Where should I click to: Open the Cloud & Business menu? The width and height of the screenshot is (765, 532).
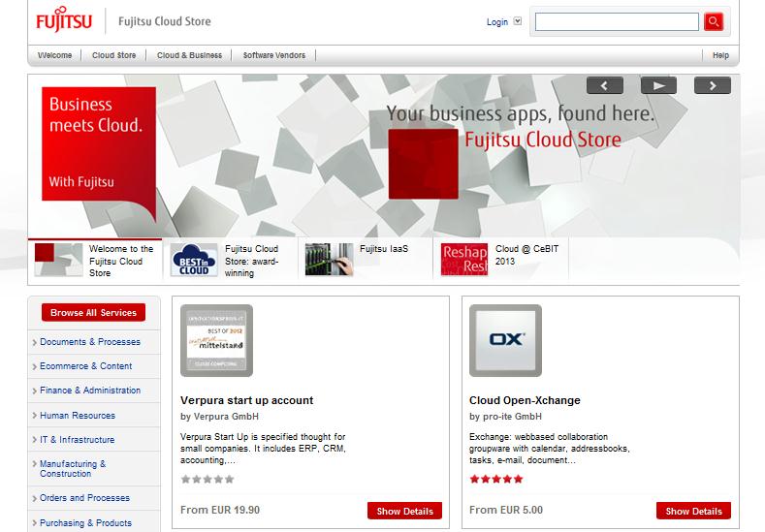pyautogui.click(x=189, y=55)
